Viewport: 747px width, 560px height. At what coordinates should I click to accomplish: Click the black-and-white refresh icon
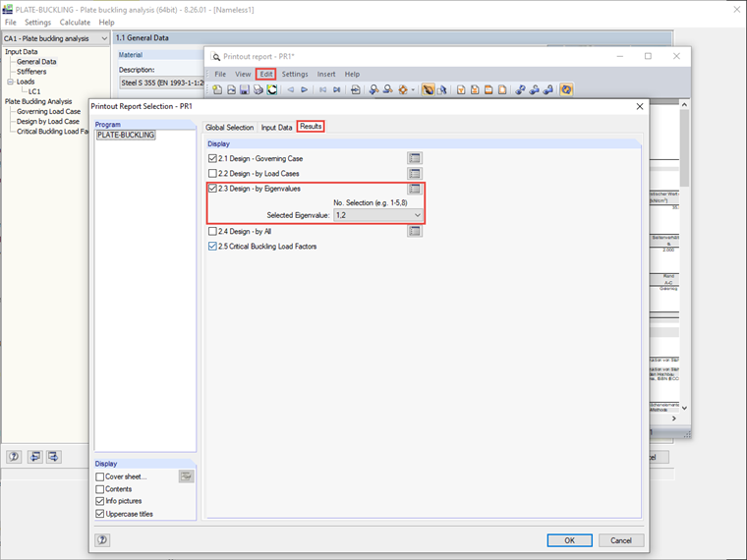tap(272, 89)
